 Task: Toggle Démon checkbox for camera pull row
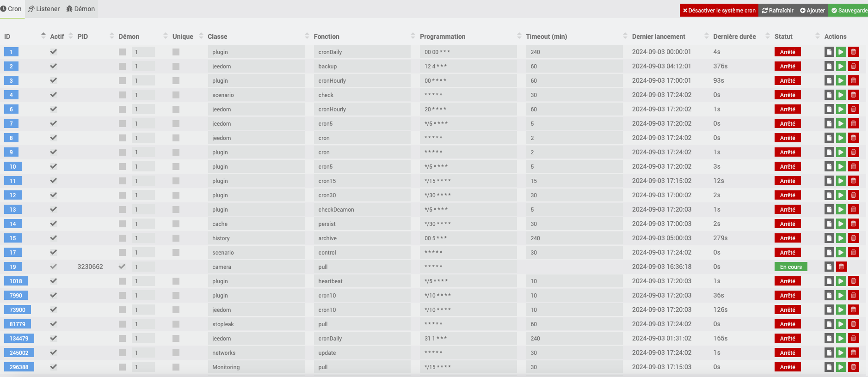pyautogui.click(x=122, y=267)
